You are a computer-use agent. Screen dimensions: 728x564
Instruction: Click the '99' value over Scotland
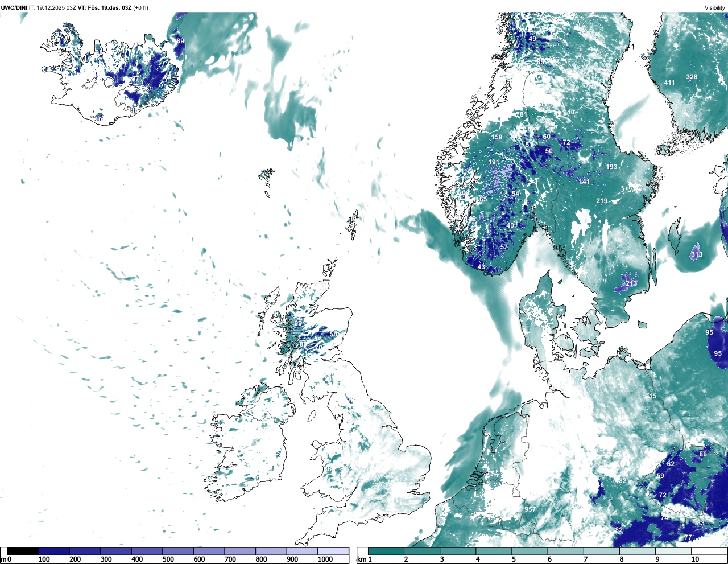pos(298,323)
